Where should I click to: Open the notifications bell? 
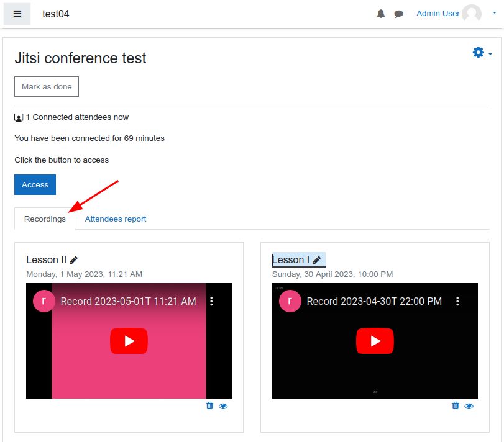point(380,13)
